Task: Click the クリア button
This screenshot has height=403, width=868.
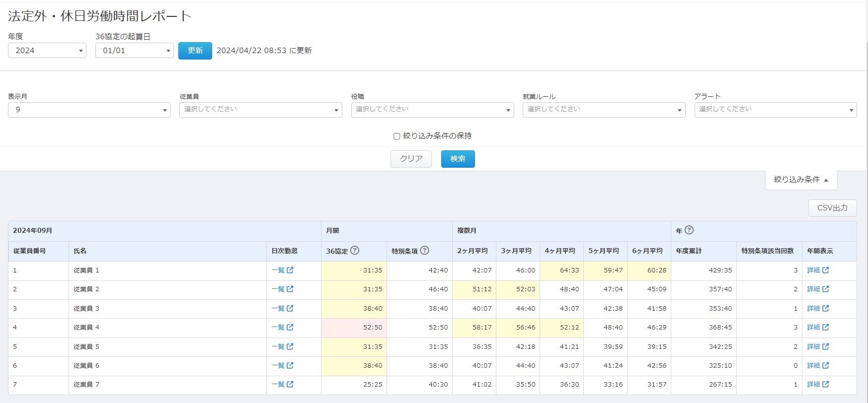Action: (411, 159)
